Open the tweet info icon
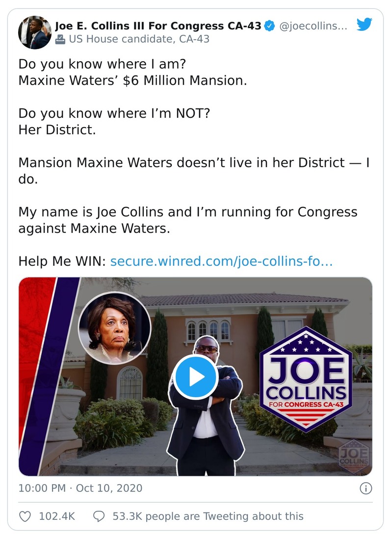Viewport: 392px width, 540px height. click(x=366, y=489)
